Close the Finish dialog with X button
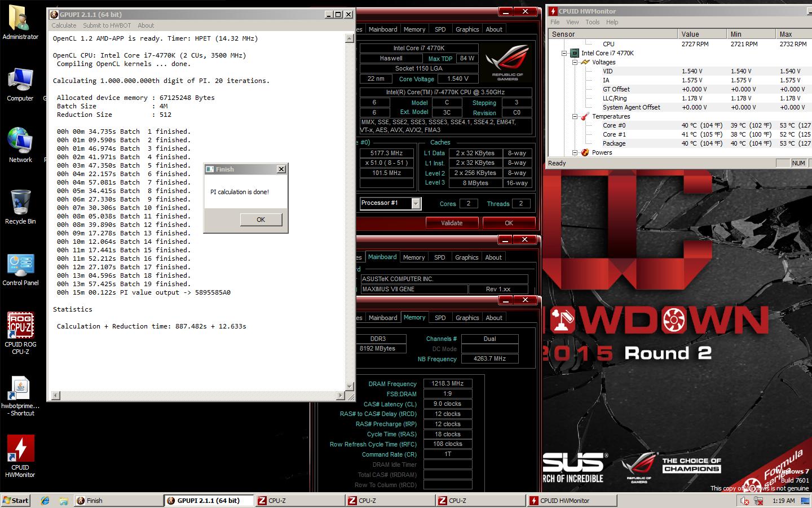 coord(281,169)
